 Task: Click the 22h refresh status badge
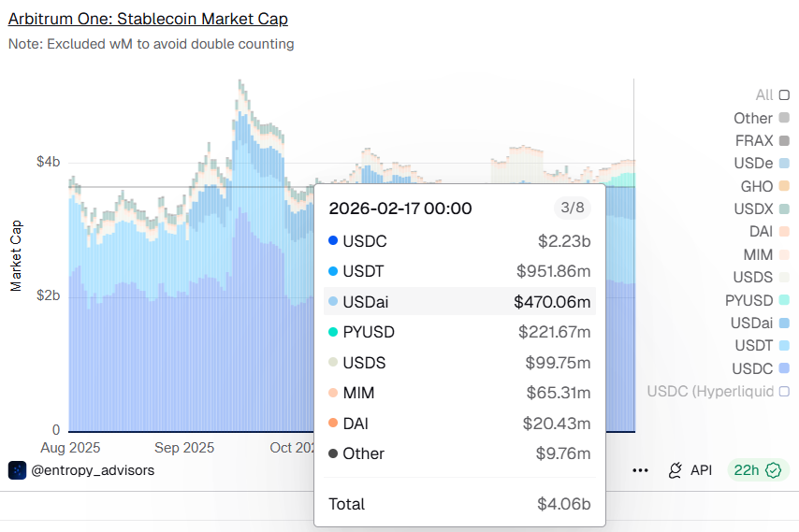pyautogui.click(x=757, y=470)
